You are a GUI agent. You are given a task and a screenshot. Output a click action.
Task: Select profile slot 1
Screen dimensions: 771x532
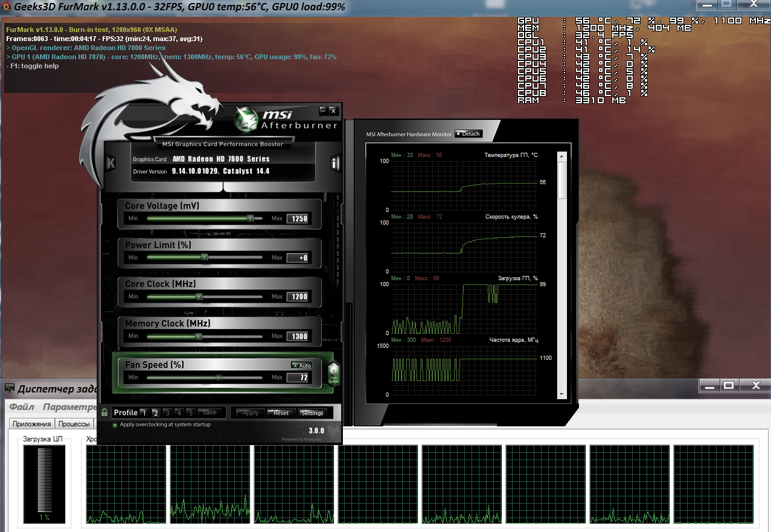[x=144, y=412]
